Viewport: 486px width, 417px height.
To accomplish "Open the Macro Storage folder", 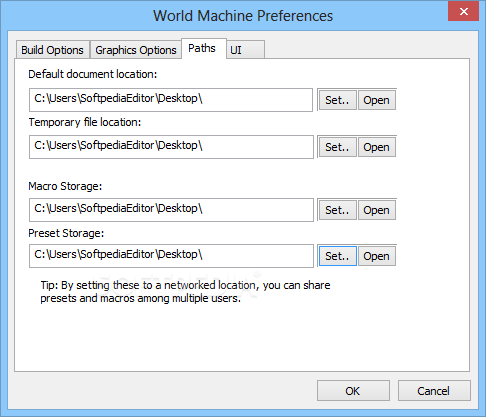I will tap(377, 210).
